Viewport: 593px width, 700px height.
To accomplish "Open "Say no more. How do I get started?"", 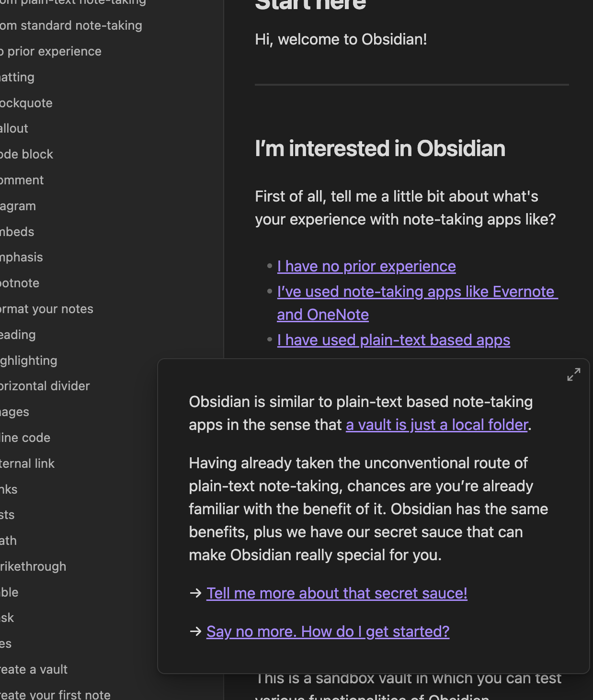I will click(328, 632).
